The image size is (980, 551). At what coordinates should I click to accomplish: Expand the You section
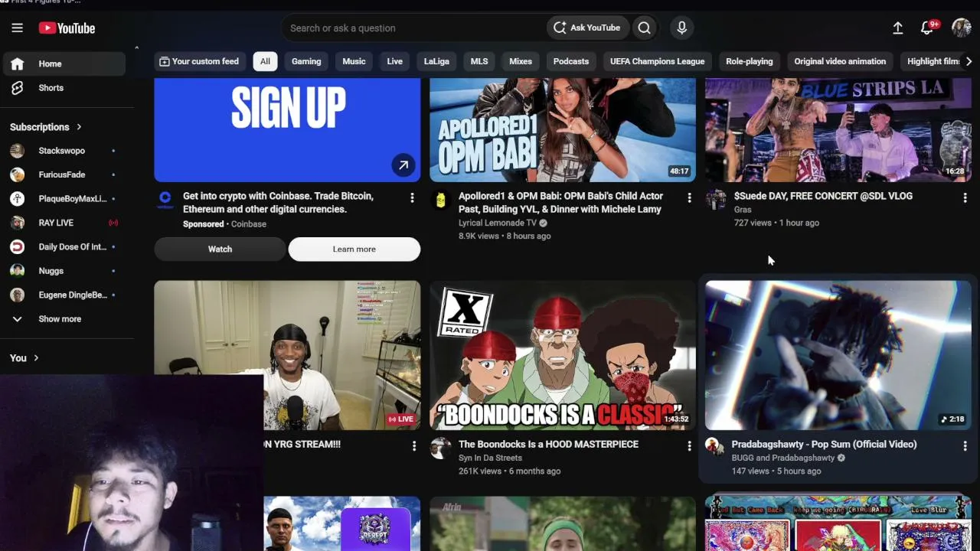pyautogui.click(x=24, y=358)
